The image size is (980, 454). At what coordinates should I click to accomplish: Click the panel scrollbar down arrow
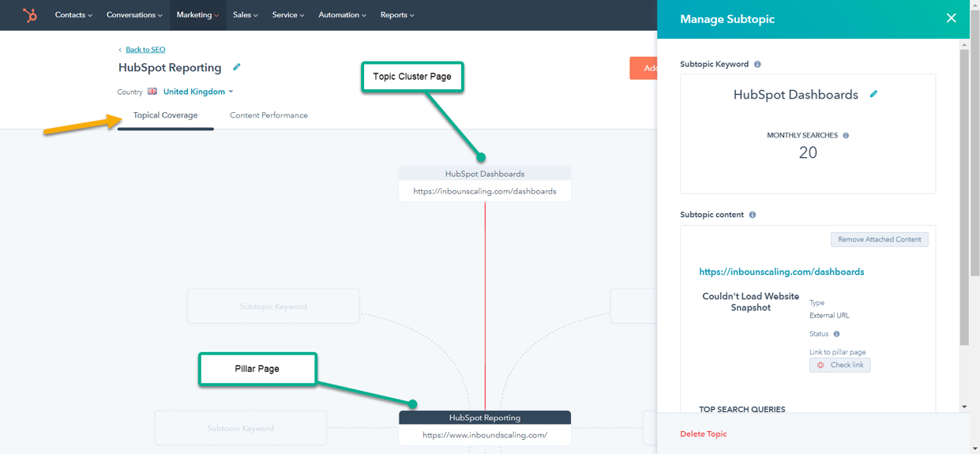pyautogui.click(x=964, y=407)
